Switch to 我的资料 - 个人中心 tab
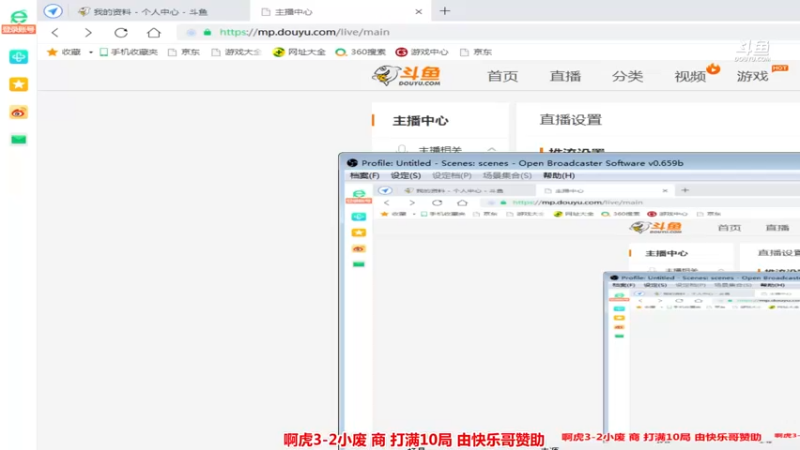Screen dimensions: 800x450 coord(143,12)
